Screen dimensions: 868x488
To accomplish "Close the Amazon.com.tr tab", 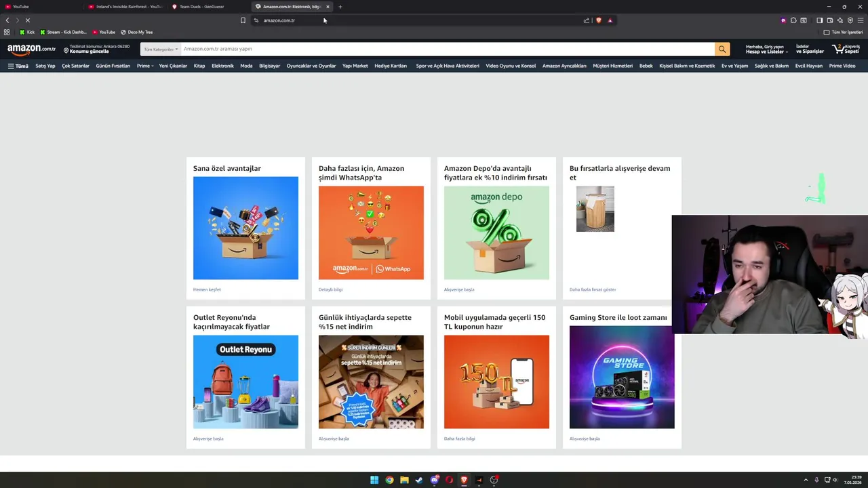I will 328,7.
